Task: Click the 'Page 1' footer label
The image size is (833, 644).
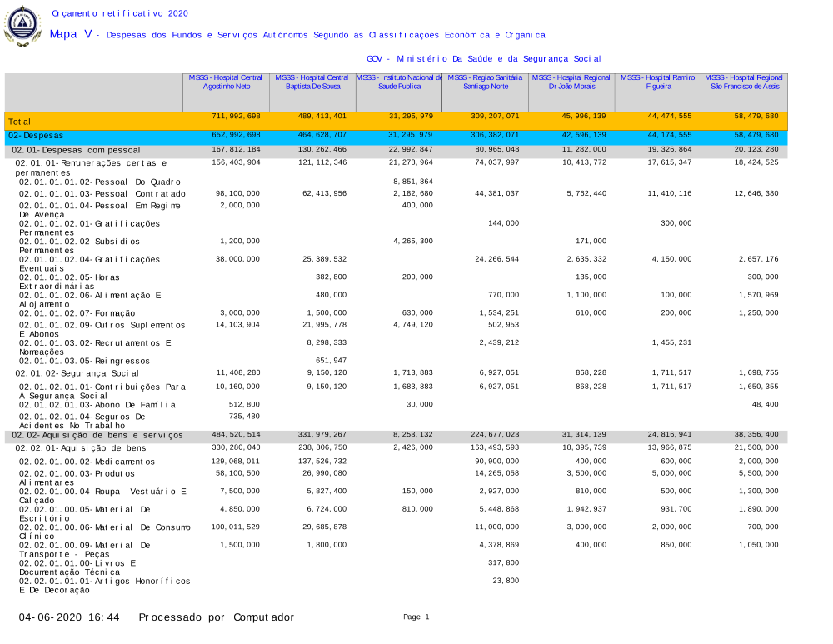Action: [x=416, y=617]
